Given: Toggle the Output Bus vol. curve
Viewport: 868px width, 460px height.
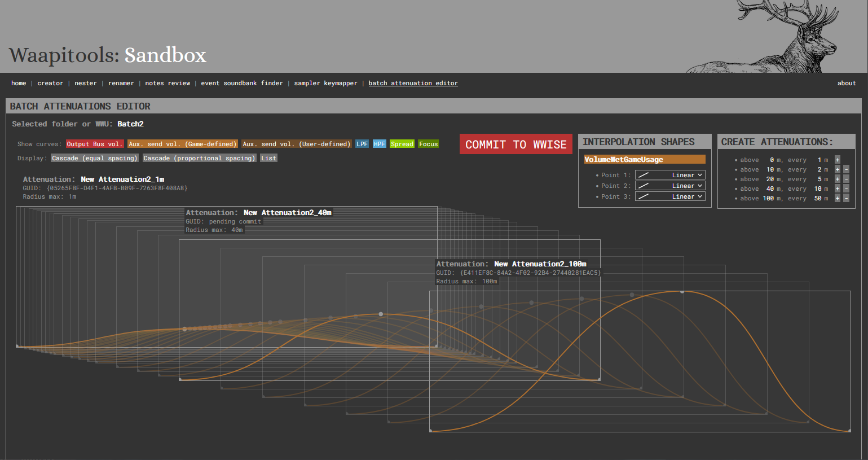Looking at the screenshot, I should click(x=94, y=144).
